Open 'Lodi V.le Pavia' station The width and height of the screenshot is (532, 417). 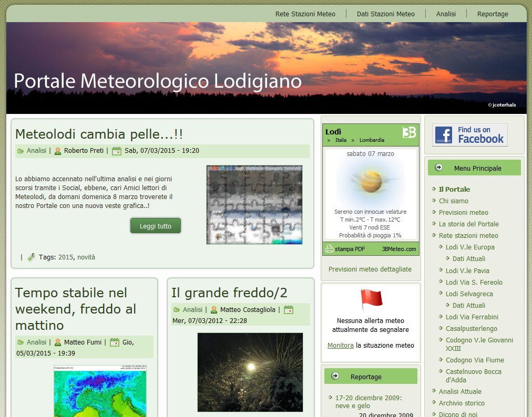pyautogui.click(x=467, y=271)
